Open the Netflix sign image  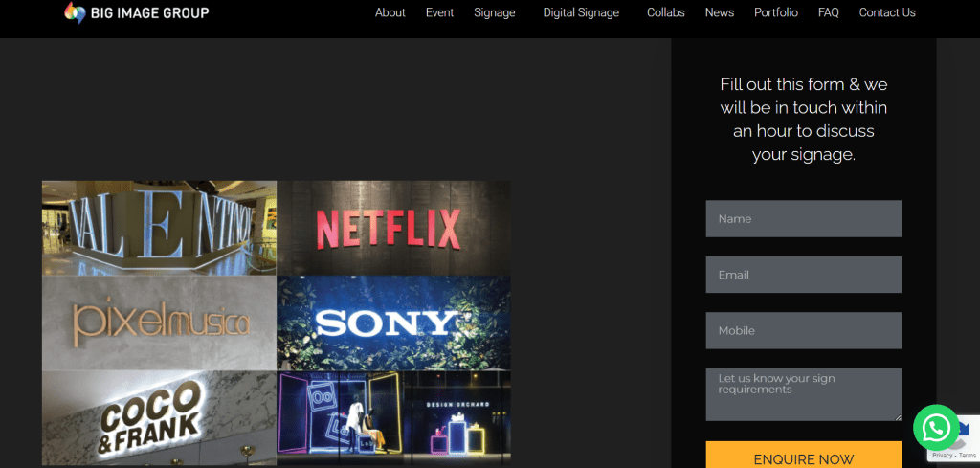click(x=393, y=228)
